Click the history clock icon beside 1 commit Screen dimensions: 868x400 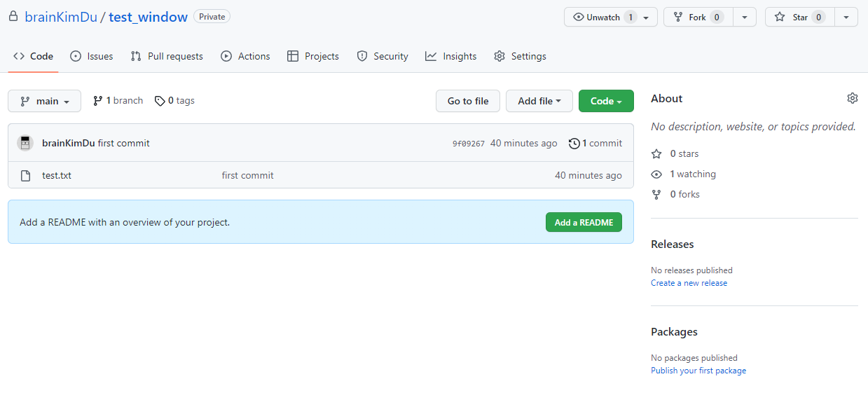tap(574, 143)
